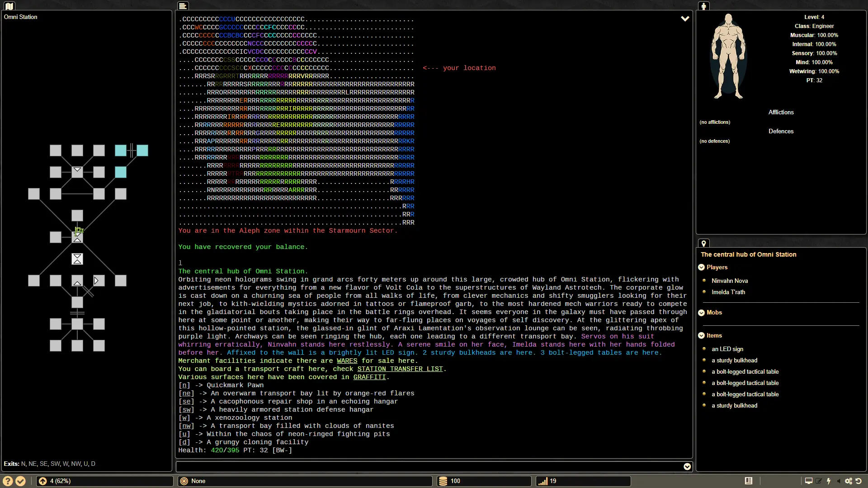The image size is (868, 488).
Task: Go down via the [d] exit link
Action: click(x=184, y=442)
